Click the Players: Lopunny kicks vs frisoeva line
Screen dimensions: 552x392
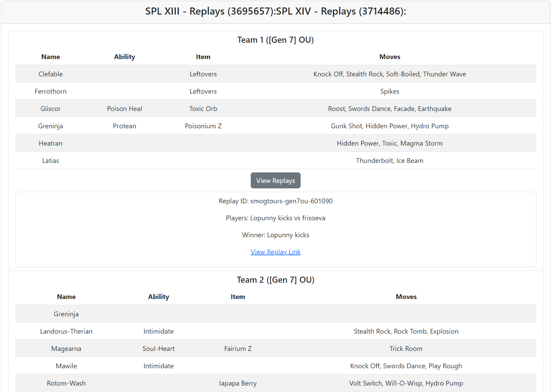click(x=275, y=218)
